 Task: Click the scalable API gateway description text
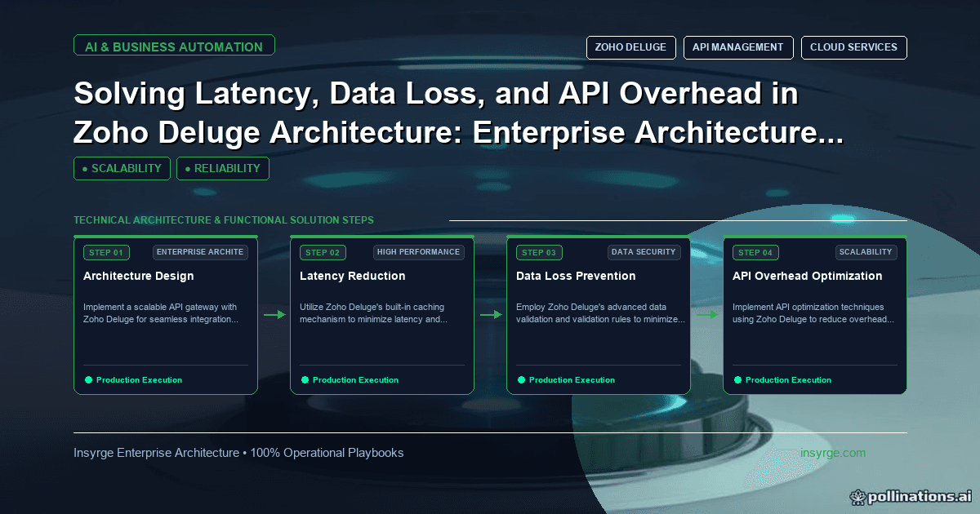[162, 313]
